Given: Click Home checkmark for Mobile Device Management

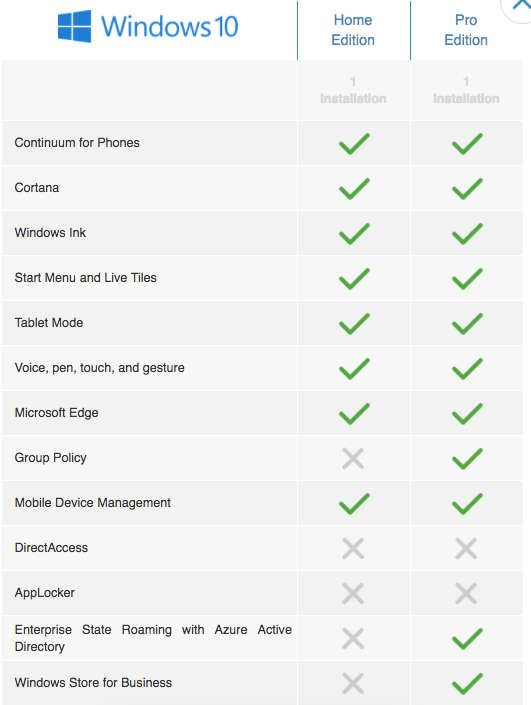Looking at the screenshot, I should coord(354,504).
